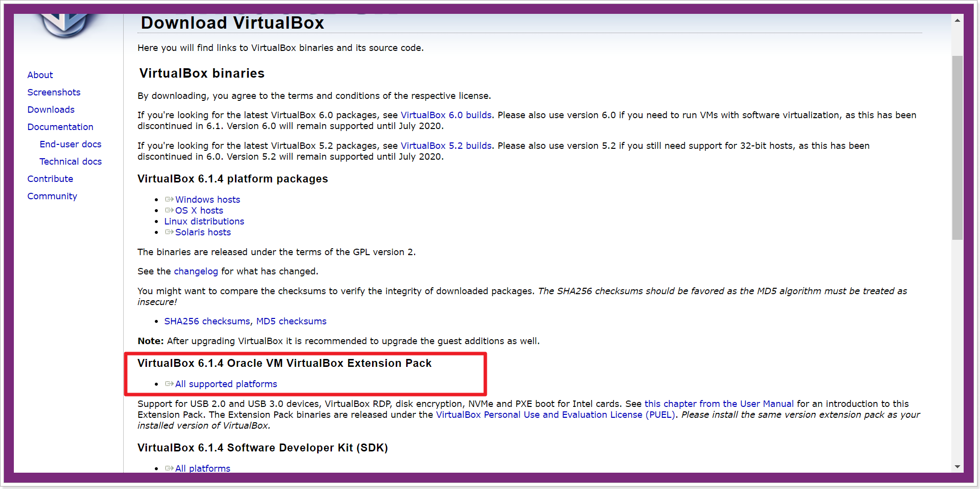The width and height of the screenshot is (980, 489).
Task: Click the external-link icon beside All supported platforms
Action: (x=169, y=384)
